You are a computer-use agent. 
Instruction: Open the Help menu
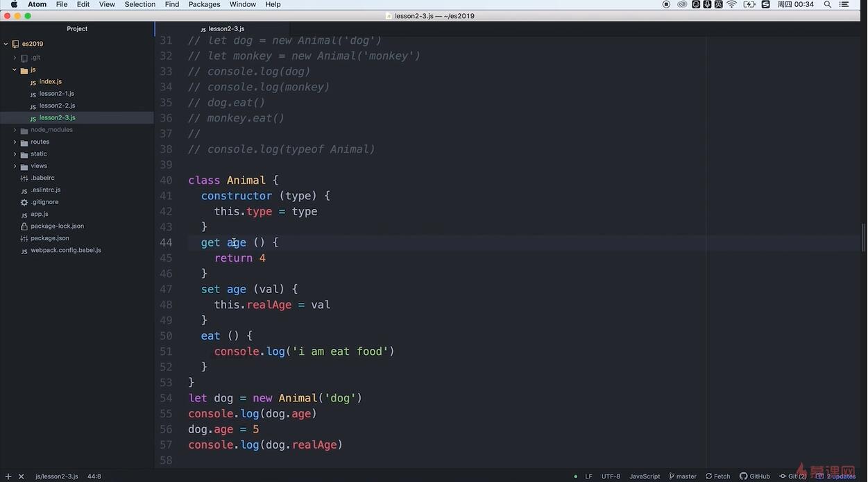click(273, 4)
